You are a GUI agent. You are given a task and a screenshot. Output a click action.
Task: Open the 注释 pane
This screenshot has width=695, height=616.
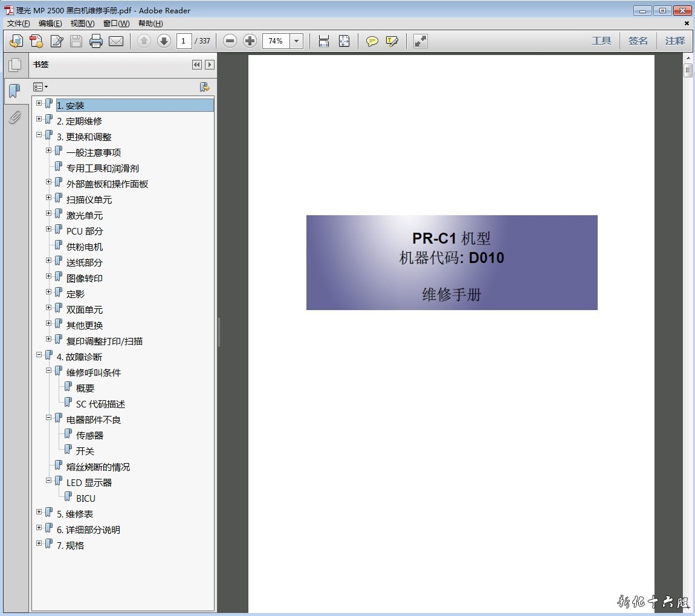(675, 41)
